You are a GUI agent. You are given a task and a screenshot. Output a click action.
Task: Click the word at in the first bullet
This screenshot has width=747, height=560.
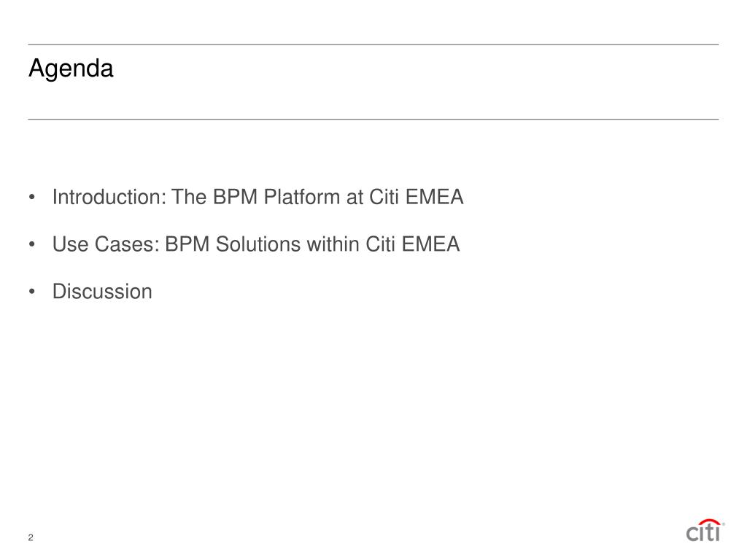pyautogui.click(x=355, y=198)
